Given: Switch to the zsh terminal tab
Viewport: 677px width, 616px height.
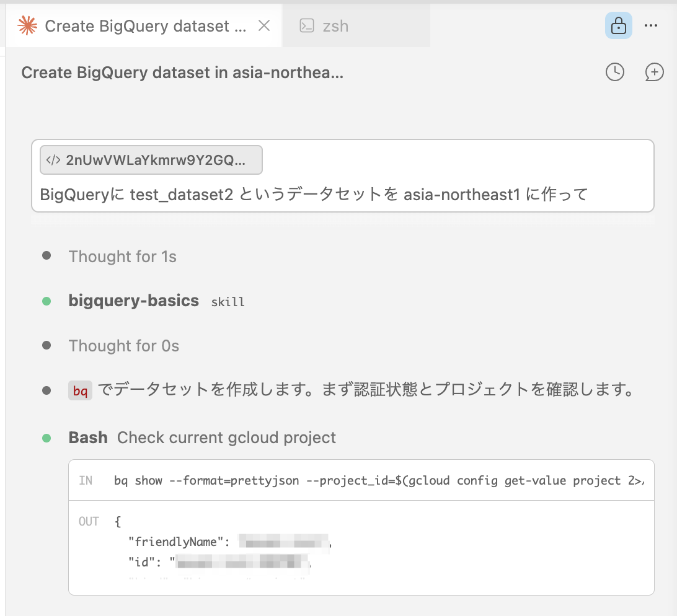Looking at the screenshot, I should pos(356,26).
